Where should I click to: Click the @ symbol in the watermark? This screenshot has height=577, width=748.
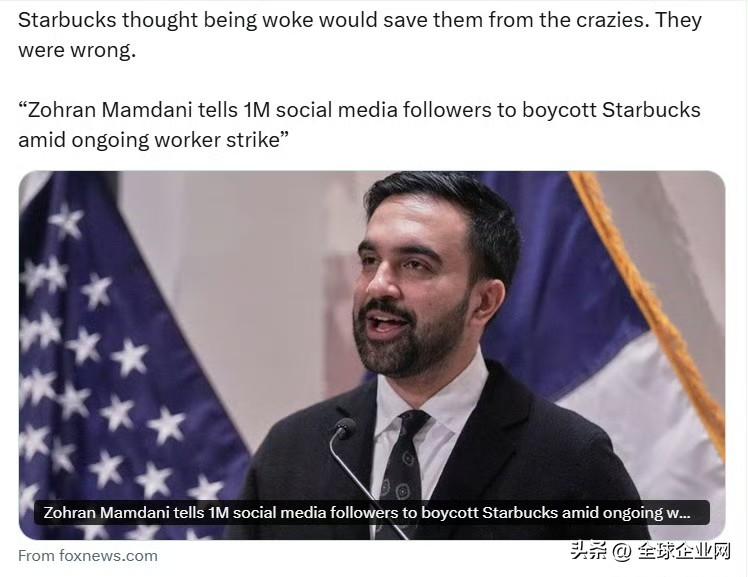pyautogui.click(x=622, y=552)
